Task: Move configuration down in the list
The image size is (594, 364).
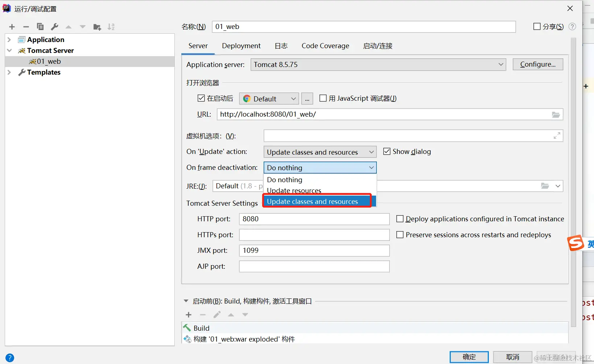Action: 83,27
